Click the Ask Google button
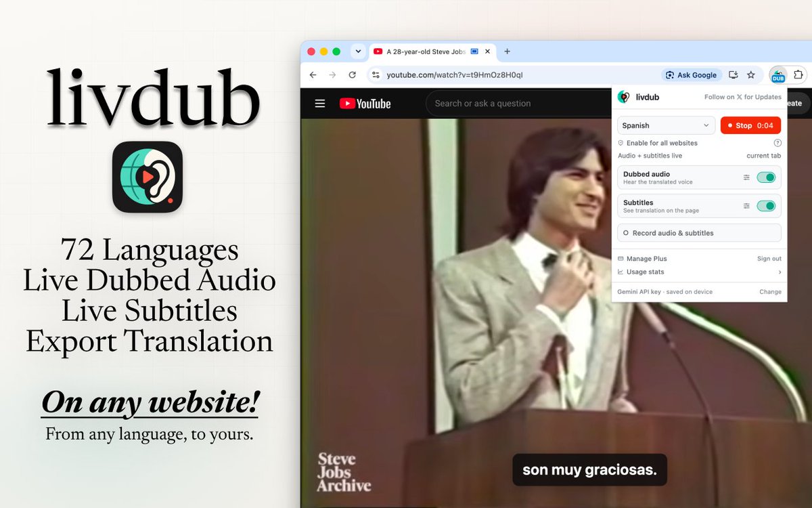The height and width of the screenshot is (508, 812). pyautogui.click(x=692, y=75)
